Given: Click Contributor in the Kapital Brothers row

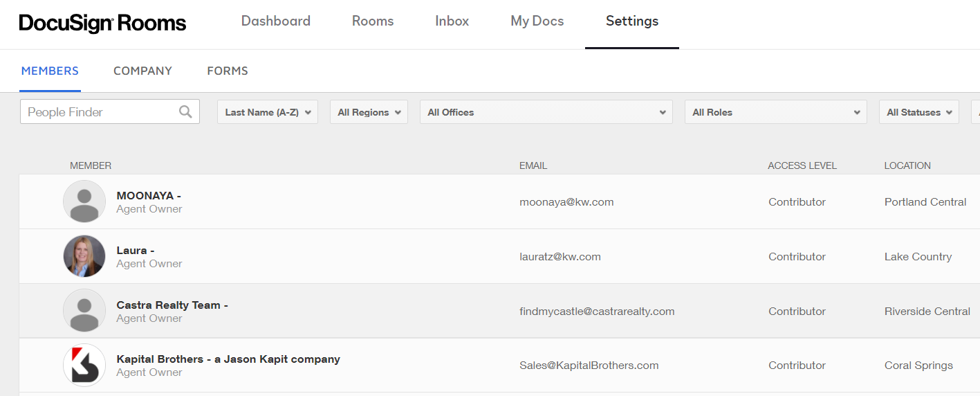Looking at the screenshot, I should [x=797, y=366].
